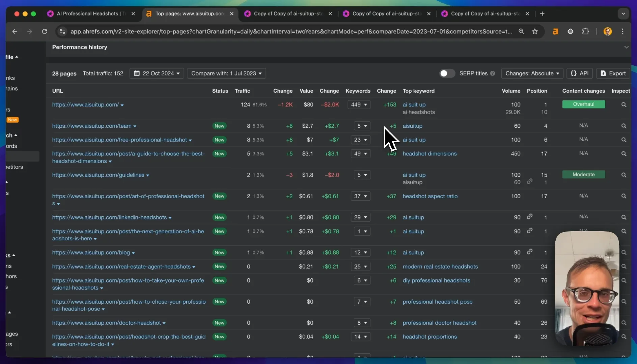The image size is (637, 364).
Task: Click the Export button
Action: coord(613,73)
